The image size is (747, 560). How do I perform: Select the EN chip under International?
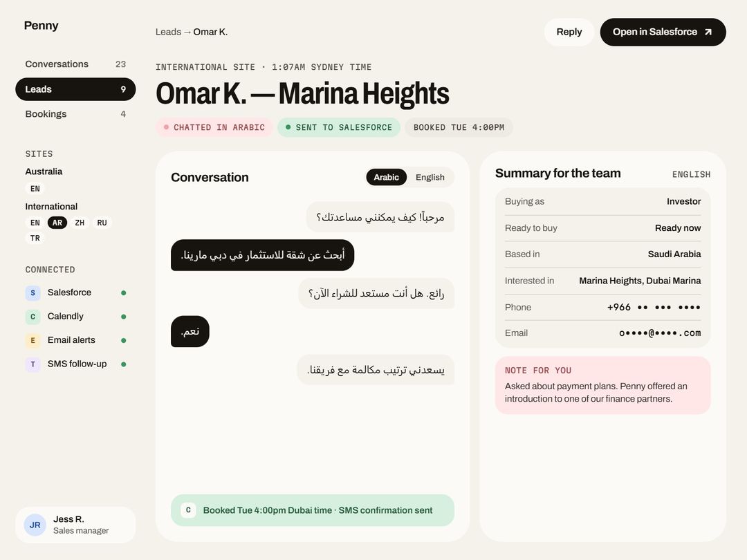click(x=35, y=223)
